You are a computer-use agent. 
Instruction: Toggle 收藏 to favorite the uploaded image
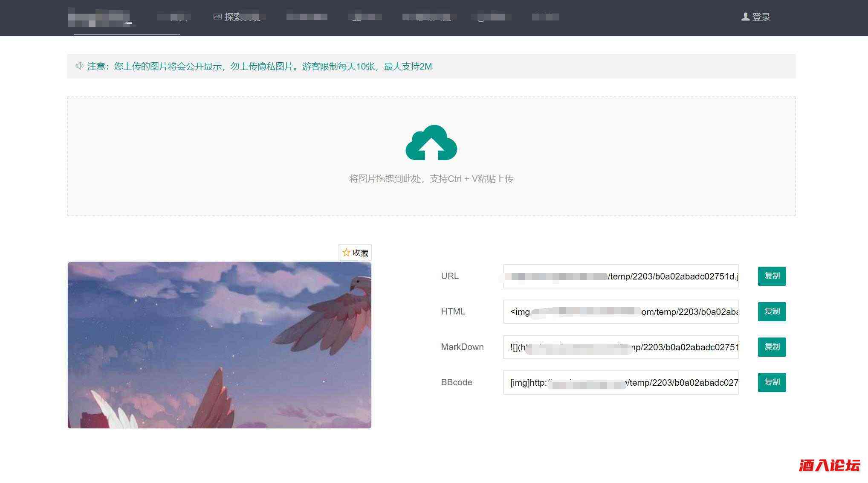(x=355, y=252)
